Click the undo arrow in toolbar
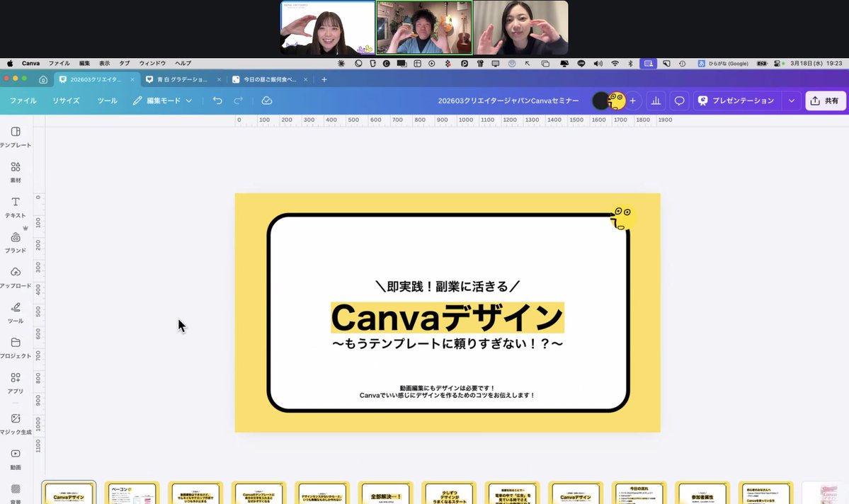Image resolution: width=849 pixels, height=504 pixels. pyautogui.click(x=217, y=101)
